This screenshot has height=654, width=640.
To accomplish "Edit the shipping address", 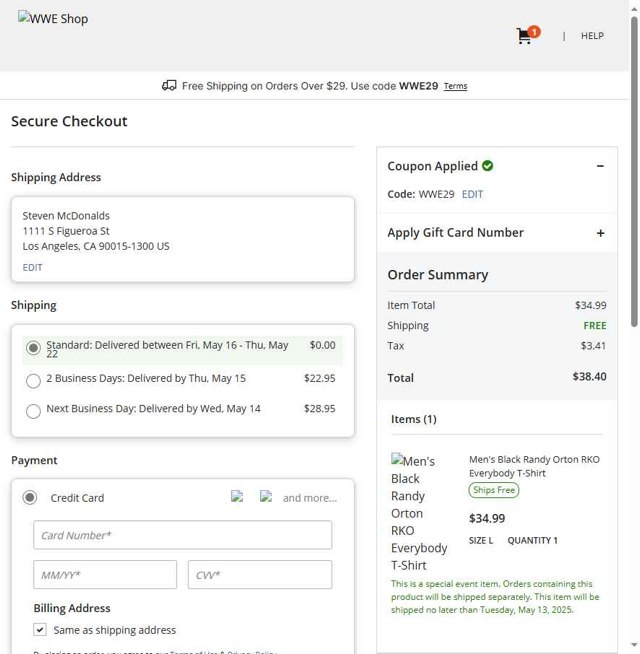I will [33, 268].
